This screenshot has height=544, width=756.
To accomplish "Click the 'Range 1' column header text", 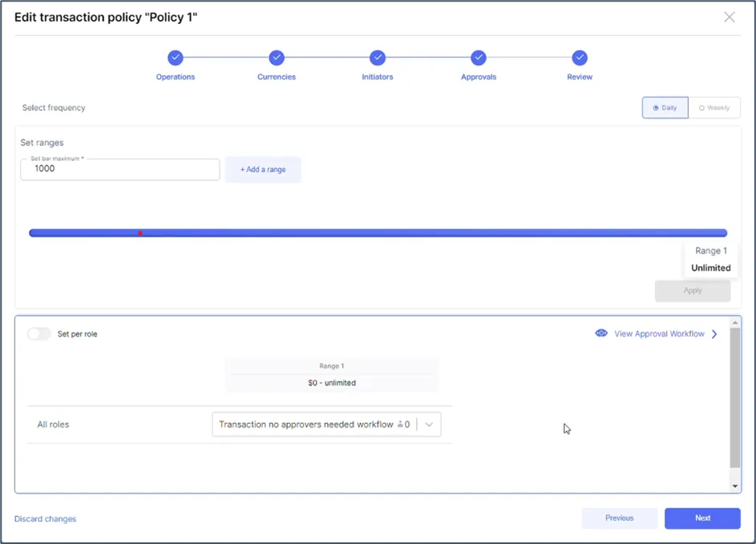I will click(332, 366).
